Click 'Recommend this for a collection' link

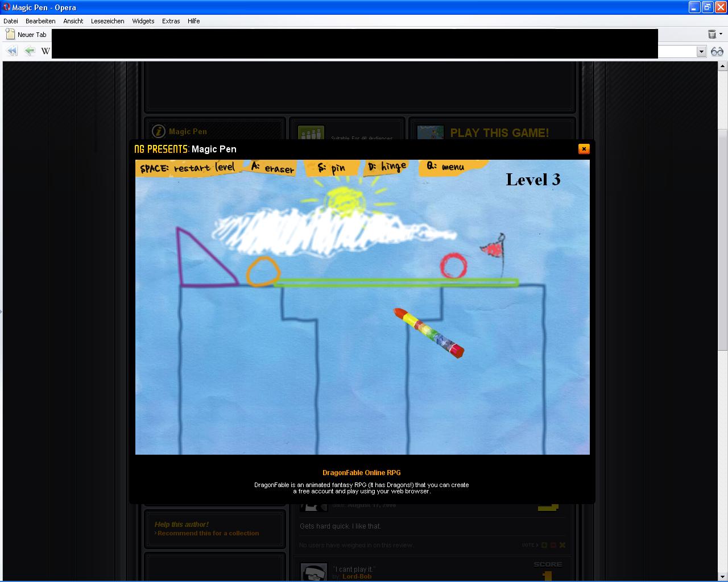point(208,533)
